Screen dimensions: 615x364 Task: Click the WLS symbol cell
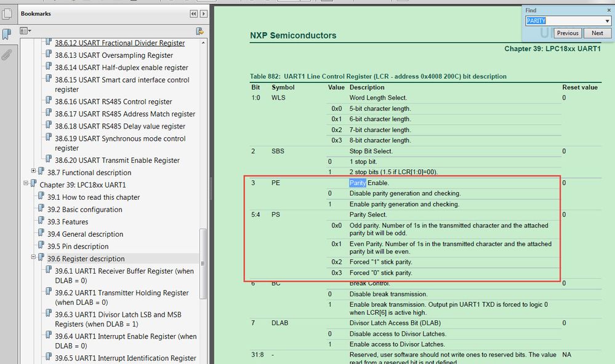pos(278,98)
